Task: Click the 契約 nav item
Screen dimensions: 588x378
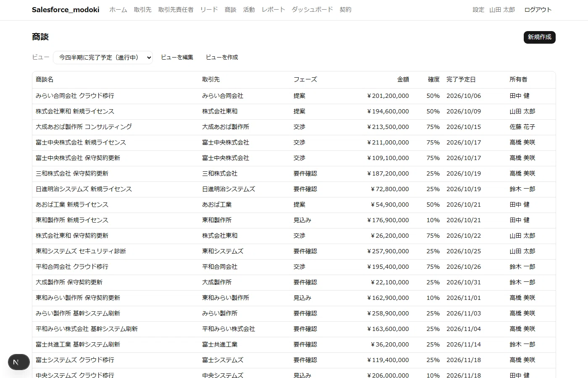Action: click(345, 10)
